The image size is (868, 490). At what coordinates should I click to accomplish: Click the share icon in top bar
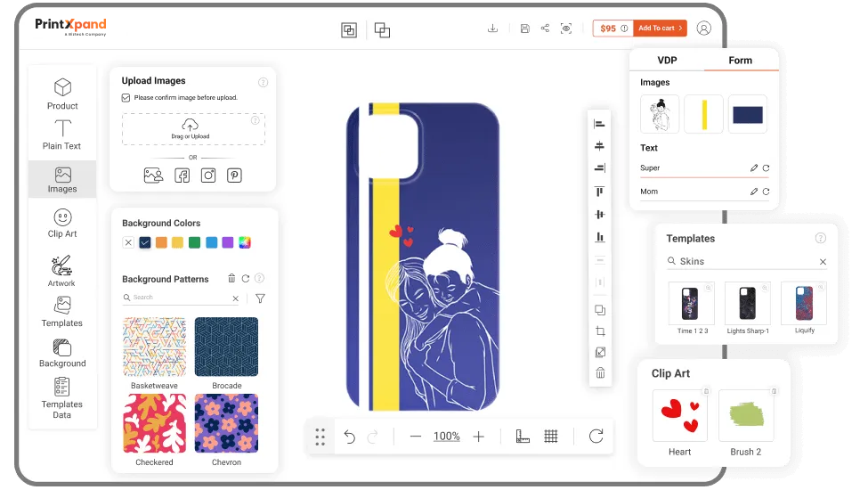click(545, 29)
